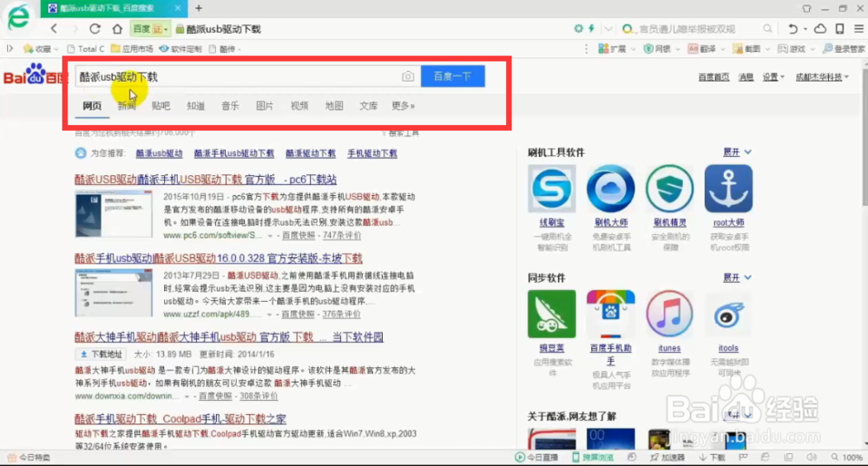Click the browser quick search box
The width and height of the screenshot is (868, 466).
click(696, 29)
